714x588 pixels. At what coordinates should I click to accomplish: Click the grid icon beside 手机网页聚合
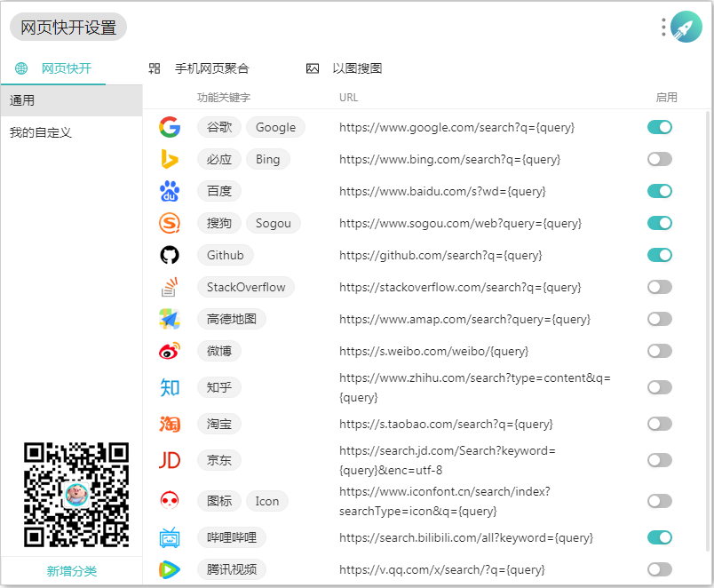[155, 68]
